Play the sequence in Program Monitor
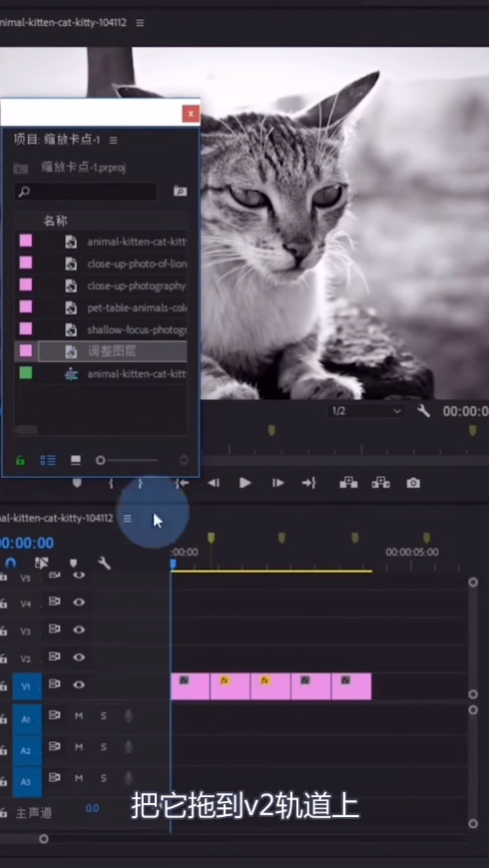The image size is (489, 868). 245,483
